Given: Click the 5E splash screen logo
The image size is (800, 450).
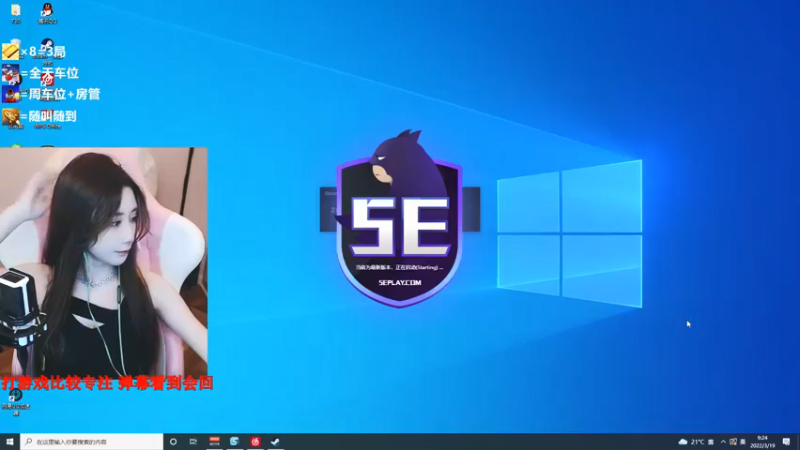Looking at the screenshot, I should click(399, 218).
